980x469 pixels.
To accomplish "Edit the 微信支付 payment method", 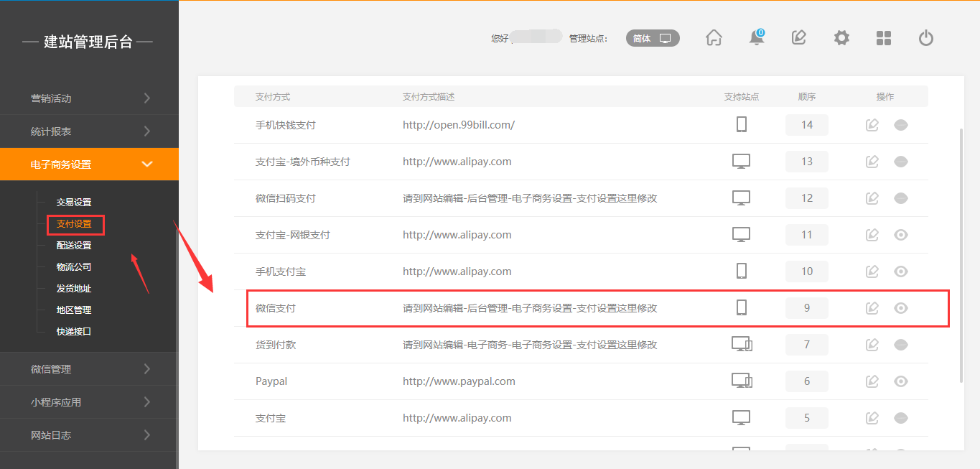I will (x=872, y=308).
